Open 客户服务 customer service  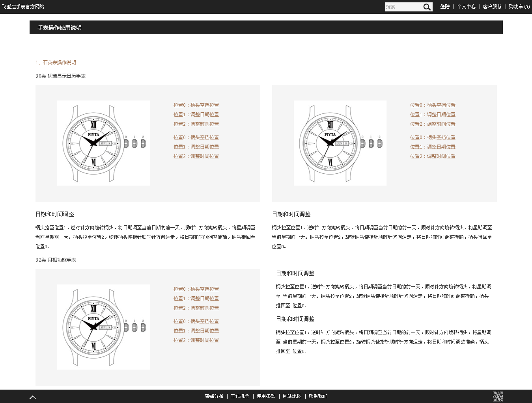tap(492, 7)
